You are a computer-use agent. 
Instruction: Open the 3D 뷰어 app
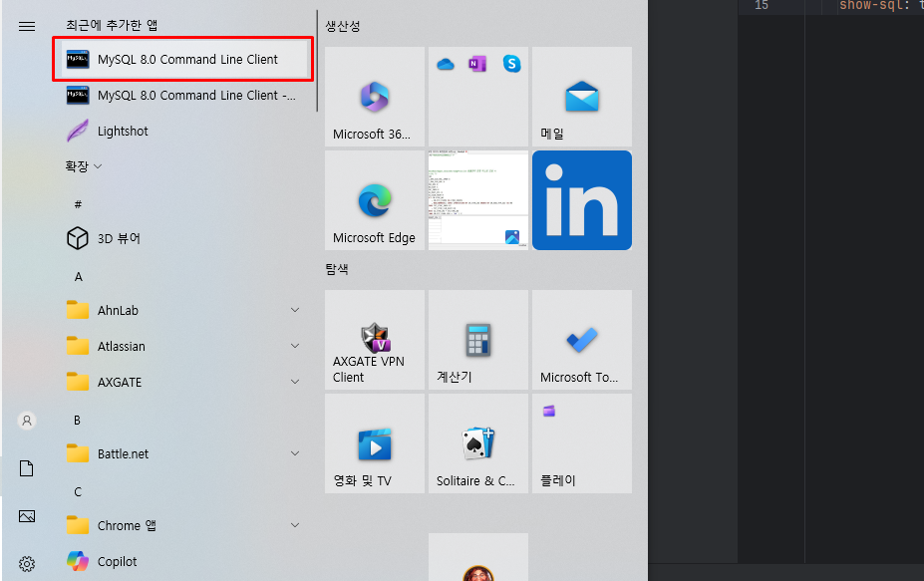click(x=182, y=238)
